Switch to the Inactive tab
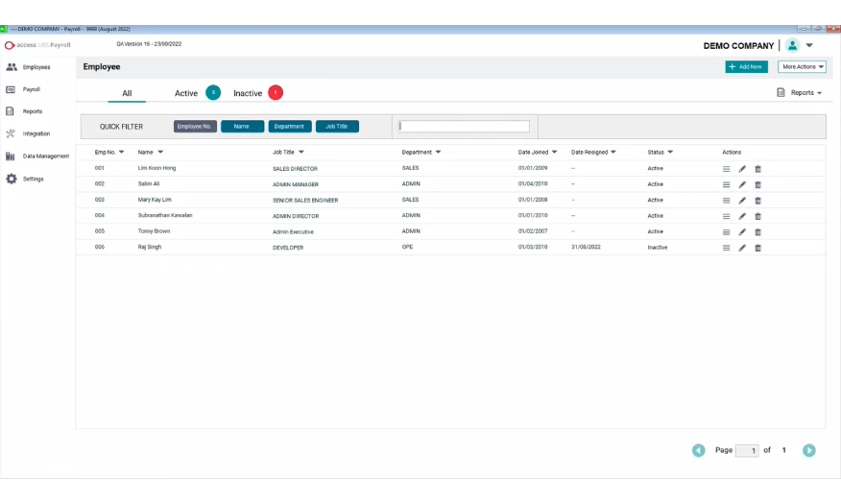Viewport: 841px width, 504px height. point(248,93)
